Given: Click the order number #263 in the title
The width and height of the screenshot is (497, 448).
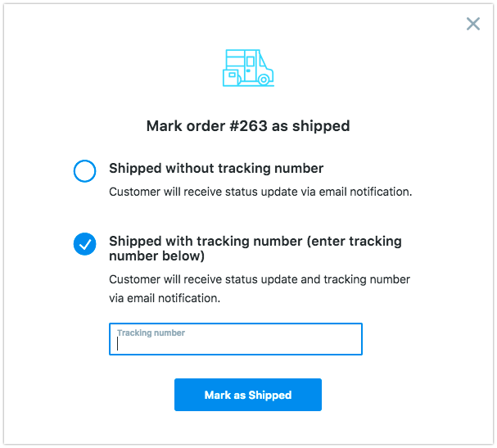Looking at the screenshot, I should 249,126.
